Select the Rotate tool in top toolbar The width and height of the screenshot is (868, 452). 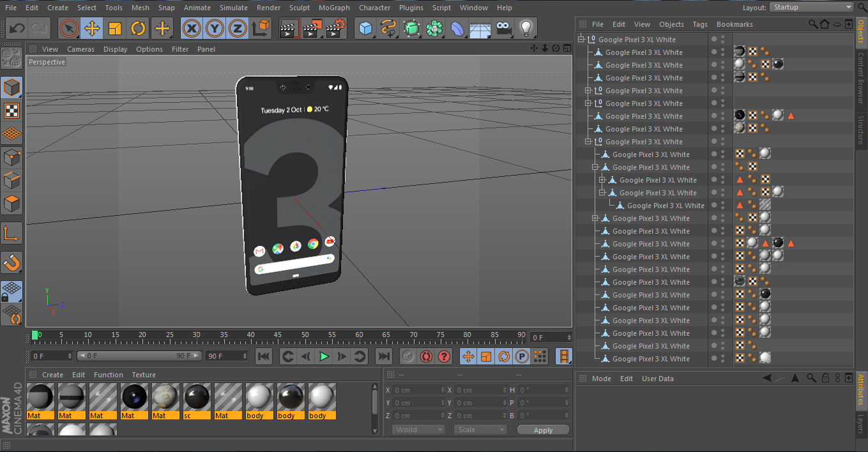[x=138, y=29]
